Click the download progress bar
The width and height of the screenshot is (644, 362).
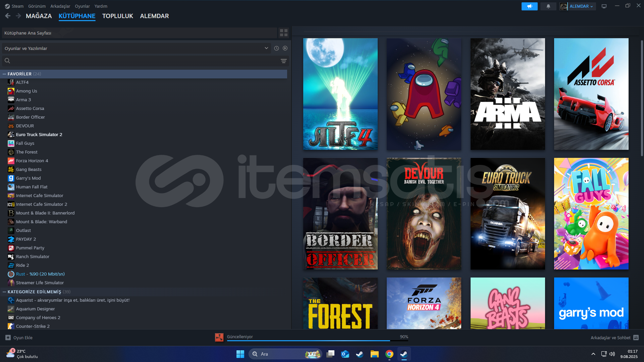pos(317,341)
